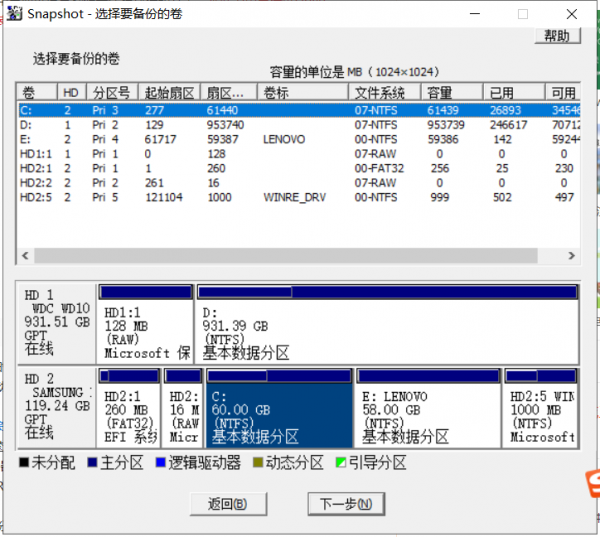
Task: Click C: 60.00 GB partition block
Action: pyautogui.click(x=279, y=412)
